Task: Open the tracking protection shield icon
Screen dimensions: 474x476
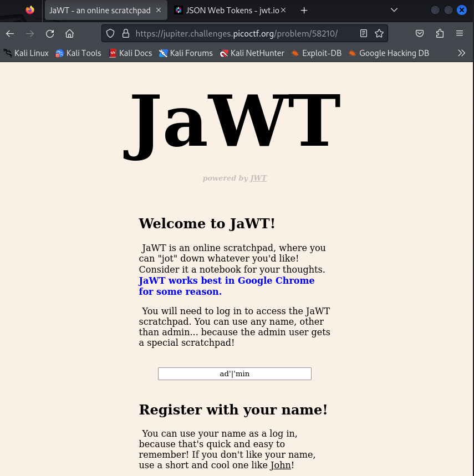Action: pos(110,33)
